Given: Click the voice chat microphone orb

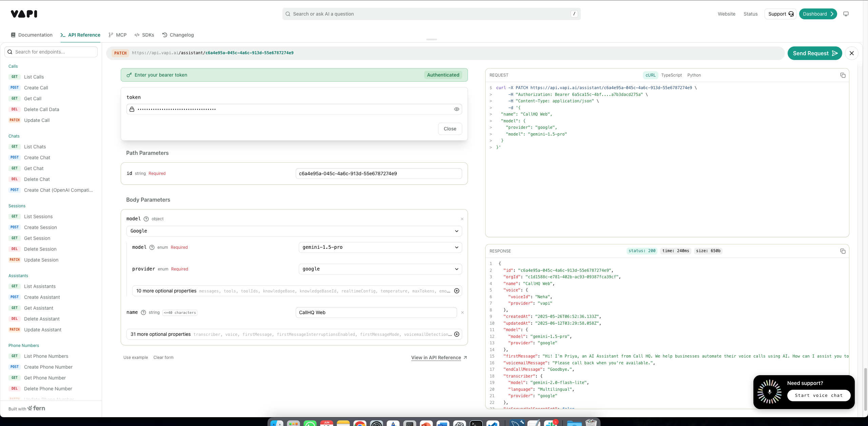Looking at the screenshot, I should pos(770,392).
